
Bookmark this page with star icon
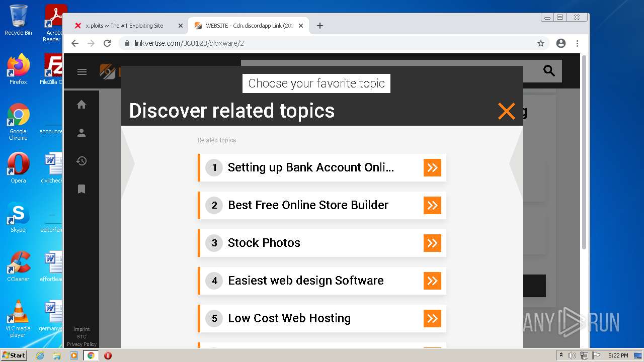coord(541,43)
